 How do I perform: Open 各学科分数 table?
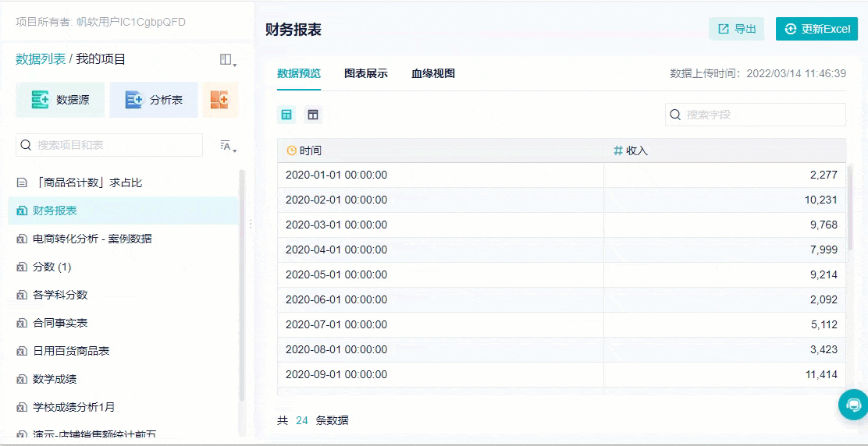(x=123, y=295)
